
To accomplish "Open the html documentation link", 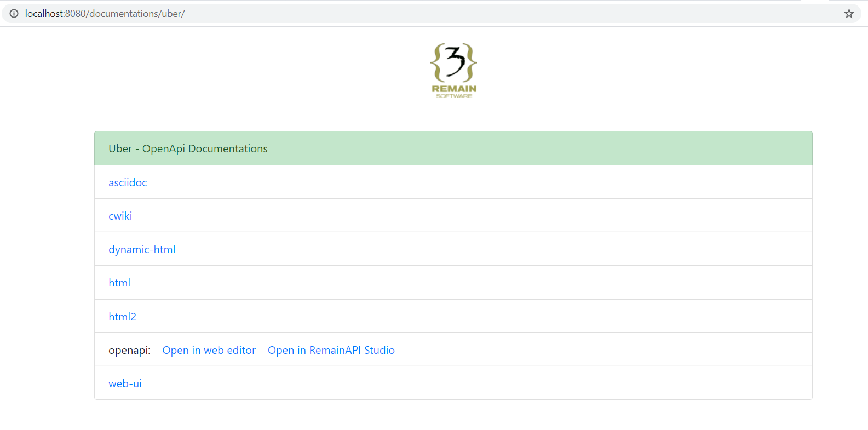I will 119,283.
